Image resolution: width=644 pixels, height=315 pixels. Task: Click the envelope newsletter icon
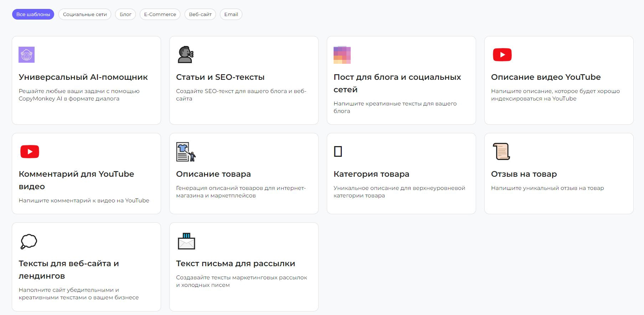tap(186, 241)
